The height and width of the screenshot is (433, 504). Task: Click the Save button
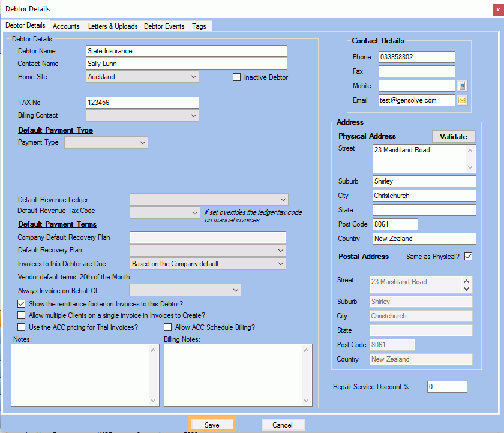212,424
